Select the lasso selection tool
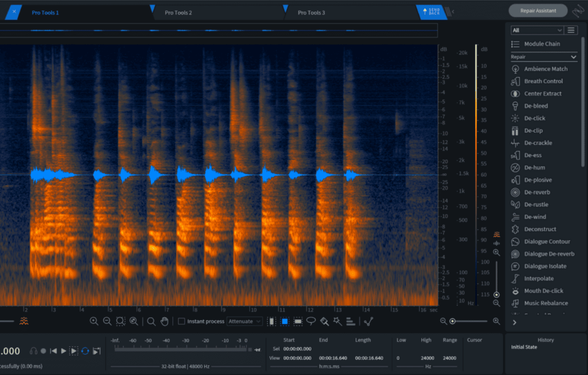Viewport: 588px width, 375px height. [x=311, y=321]
